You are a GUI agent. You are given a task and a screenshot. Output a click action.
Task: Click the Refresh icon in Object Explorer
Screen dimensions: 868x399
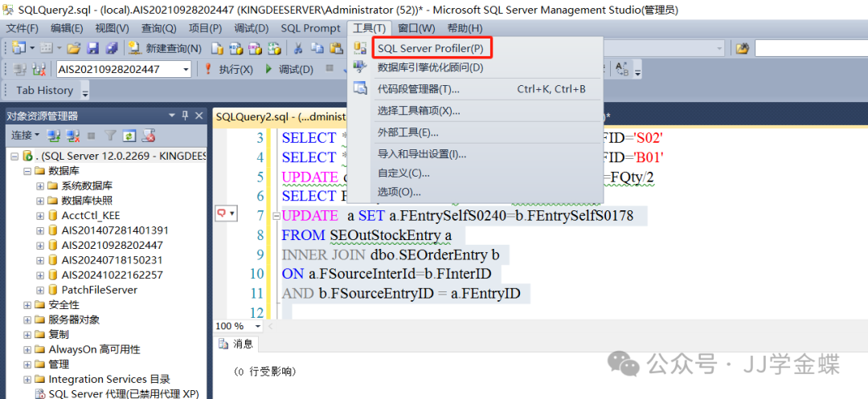coord(129,136)
